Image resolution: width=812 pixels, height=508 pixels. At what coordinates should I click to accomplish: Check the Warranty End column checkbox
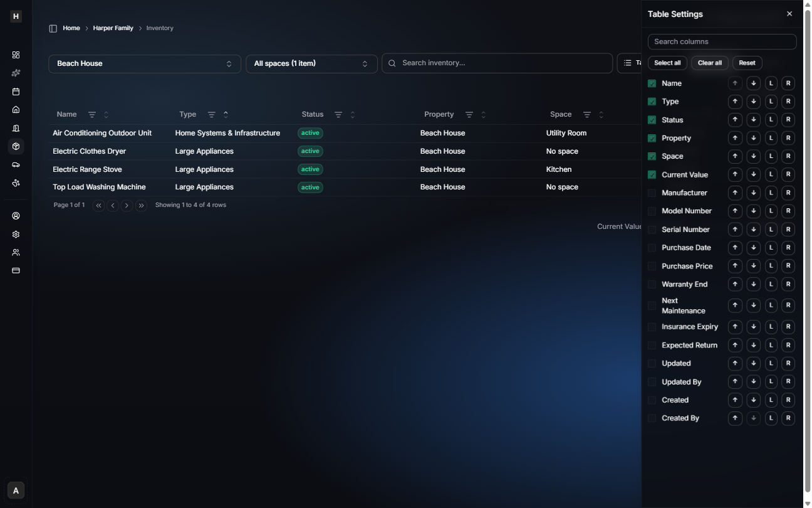click(652, 285)
